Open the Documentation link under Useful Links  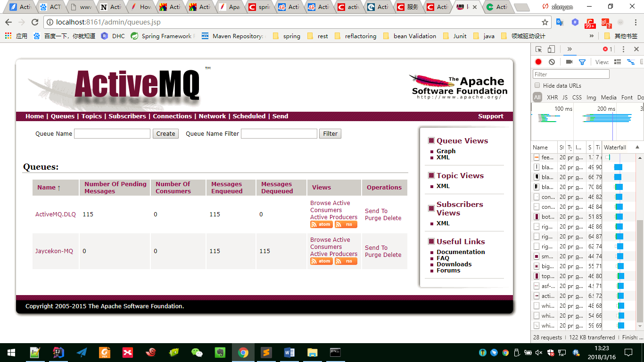click(x=461, y=252)
